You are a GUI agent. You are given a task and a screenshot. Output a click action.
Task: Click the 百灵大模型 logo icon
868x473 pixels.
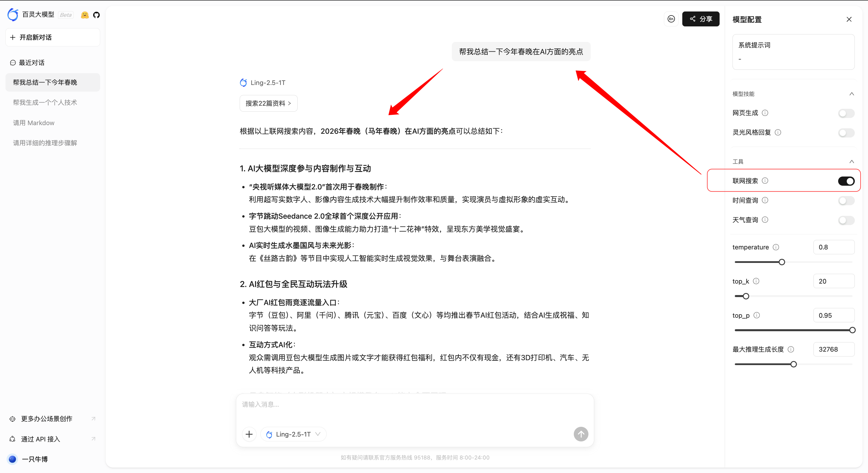coord(12,14)
